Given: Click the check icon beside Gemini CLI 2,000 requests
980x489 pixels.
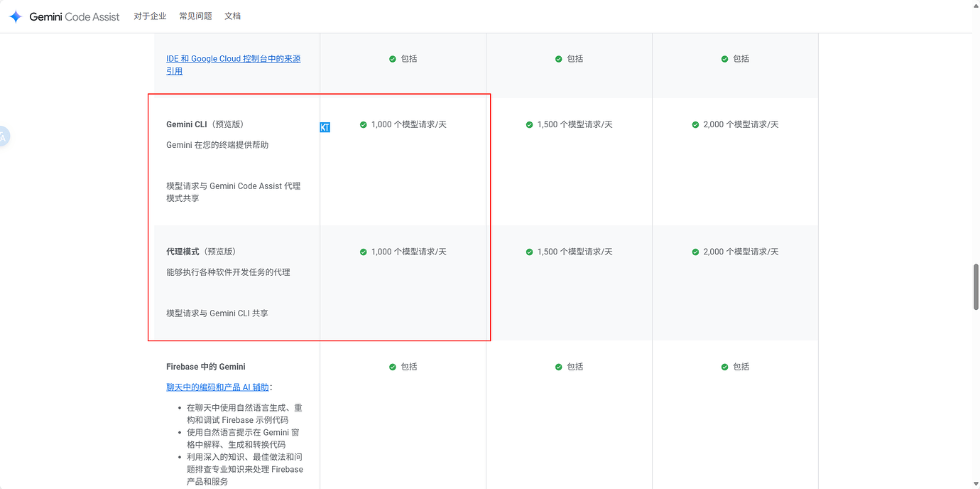Looking at the screenshot, I should point(696,124).
